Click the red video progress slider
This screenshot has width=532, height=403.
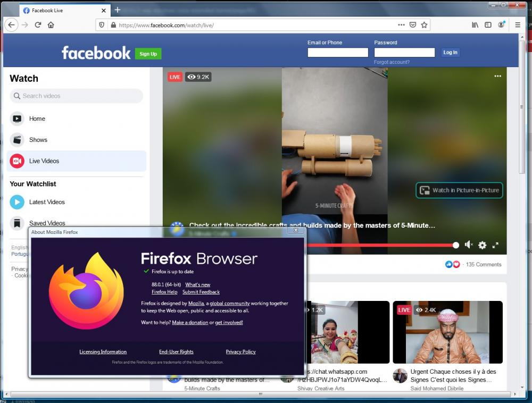coord(455,245)
